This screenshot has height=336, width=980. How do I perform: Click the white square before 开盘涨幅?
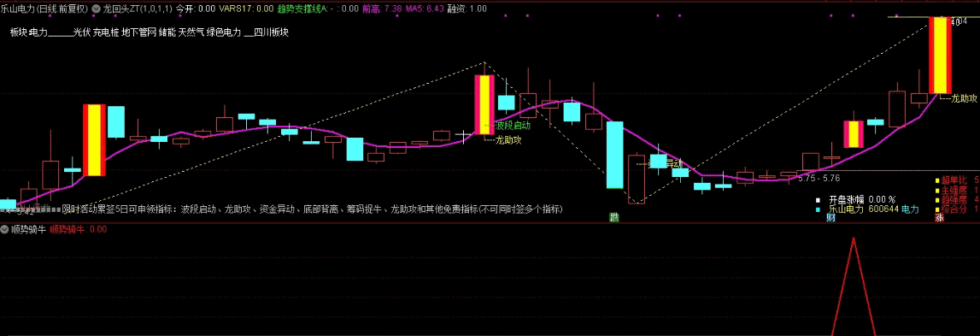pyautogui.click(x=819, y=199)
